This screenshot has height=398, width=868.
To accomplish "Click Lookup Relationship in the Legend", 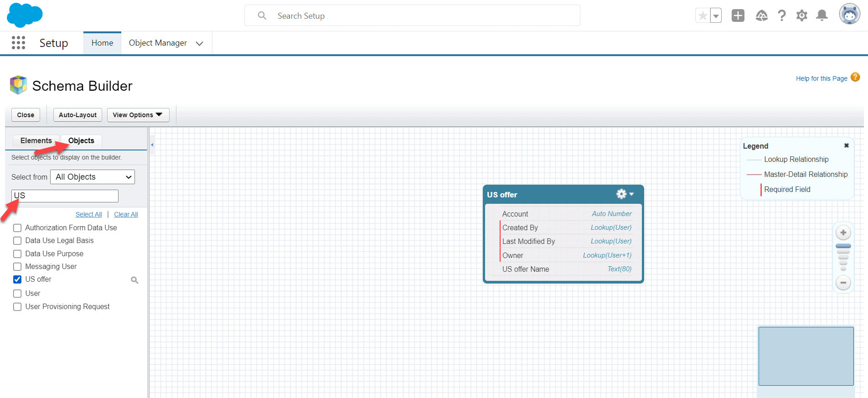I will (x=796, y=160).
